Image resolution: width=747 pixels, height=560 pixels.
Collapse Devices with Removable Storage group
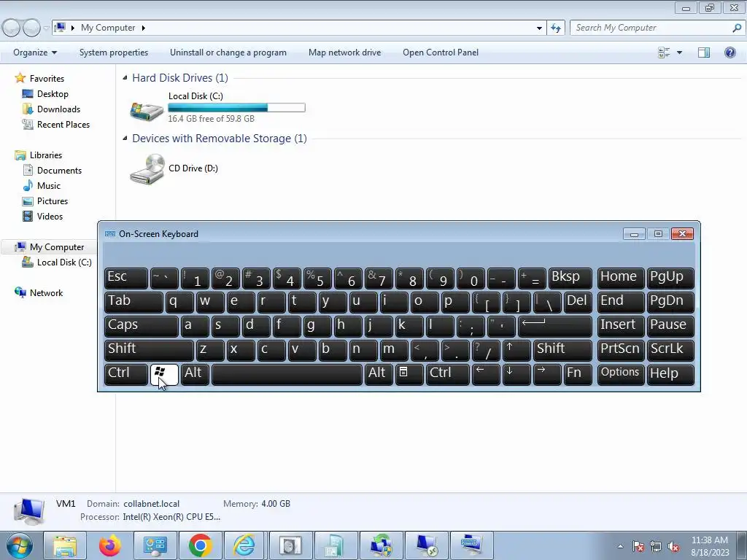click(125, 138)
